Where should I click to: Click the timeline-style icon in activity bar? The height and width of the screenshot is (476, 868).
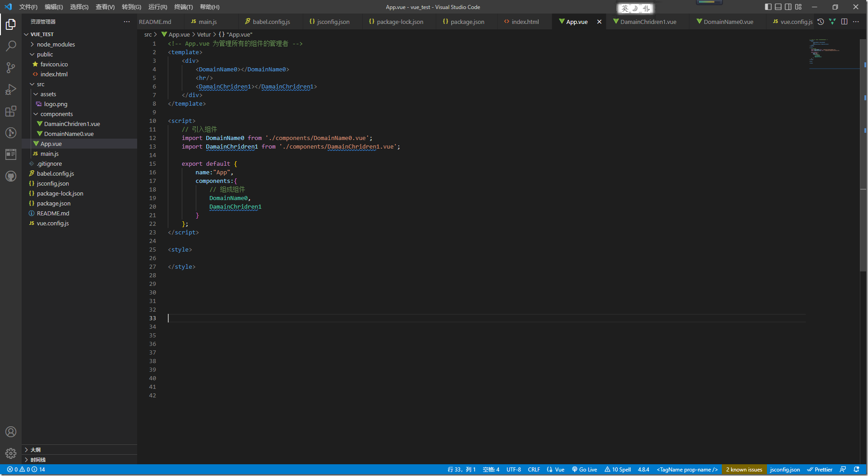pyautogui.click(x=11, y=133)
